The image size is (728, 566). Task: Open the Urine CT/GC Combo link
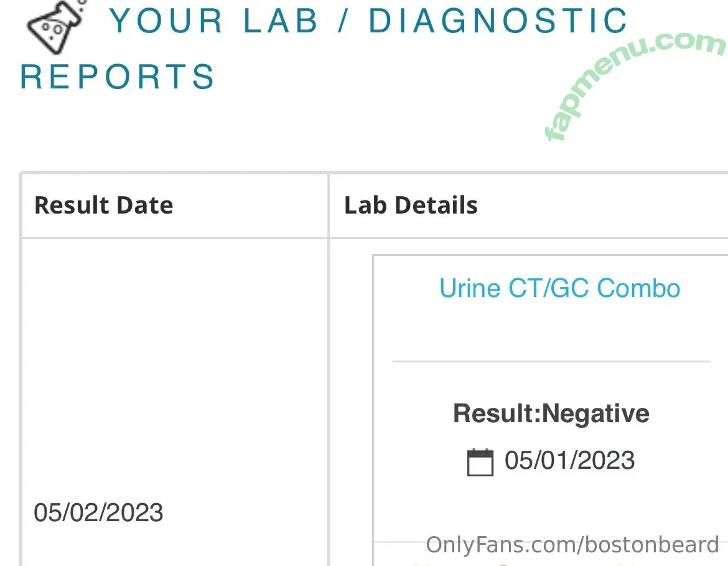[559, 289]
